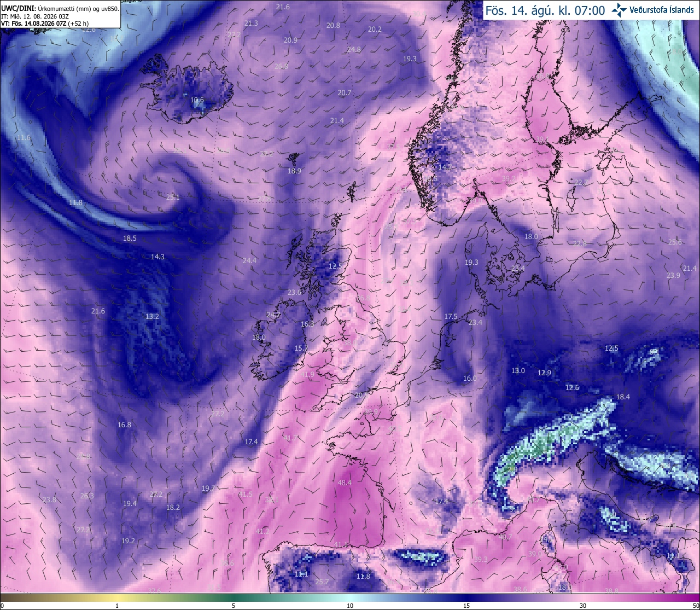Screen dimensions: 700x610
Task: Pick the 1 tick on the color scale
Action: [x=117, y=606]
